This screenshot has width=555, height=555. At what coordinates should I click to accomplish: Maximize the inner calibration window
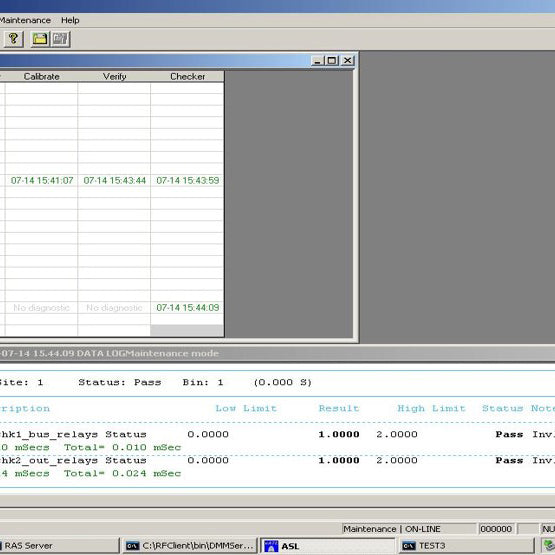click(332, 61)
